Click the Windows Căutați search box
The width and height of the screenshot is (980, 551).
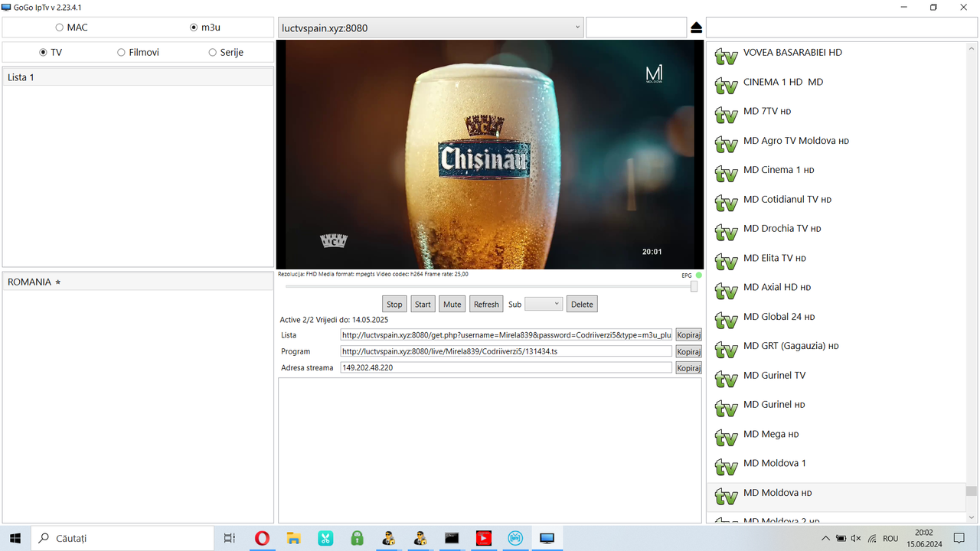click(x=122, y=538)
